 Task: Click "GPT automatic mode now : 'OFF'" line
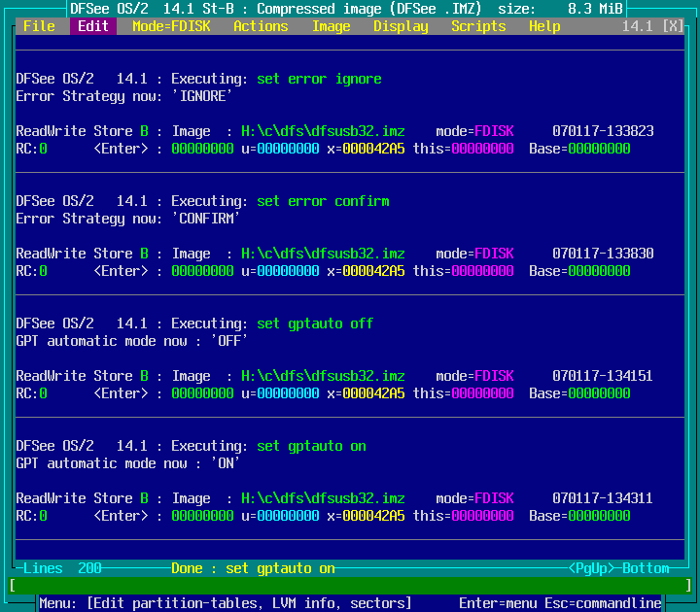tap(131, 341)
